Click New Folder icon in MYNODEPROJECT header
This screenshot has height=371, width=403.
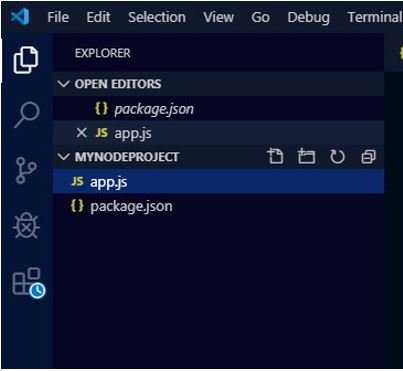(306, 156)
